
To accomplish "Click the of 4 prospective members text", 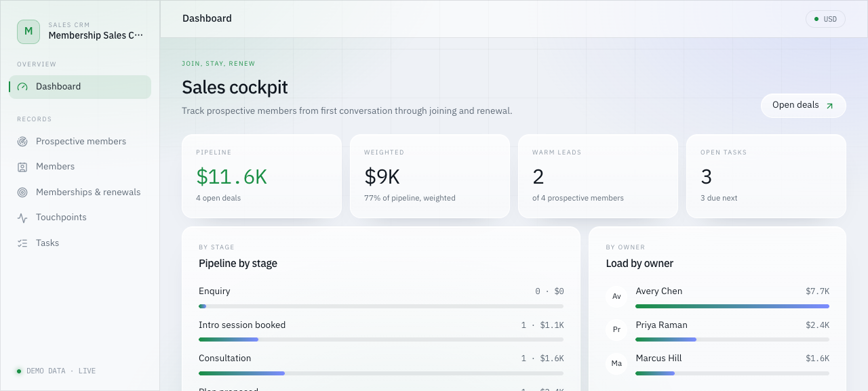I will coord(578,199).
